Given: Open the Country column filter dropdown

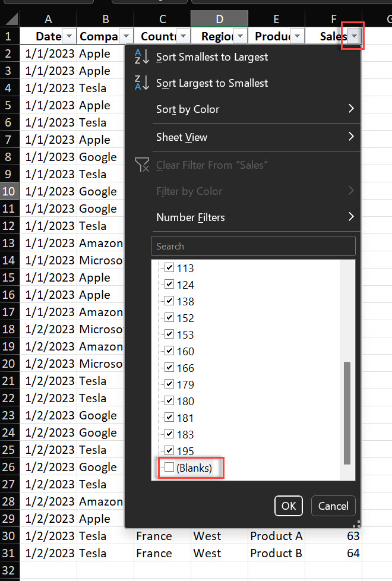Looking at the screenshot, I should (183, 37).
